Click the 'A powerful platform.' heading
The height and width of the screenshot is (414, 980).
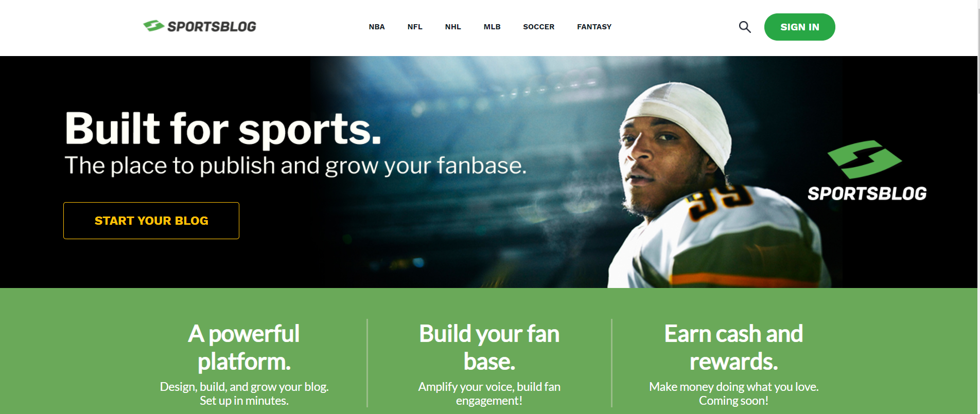[x=244, y=348]
